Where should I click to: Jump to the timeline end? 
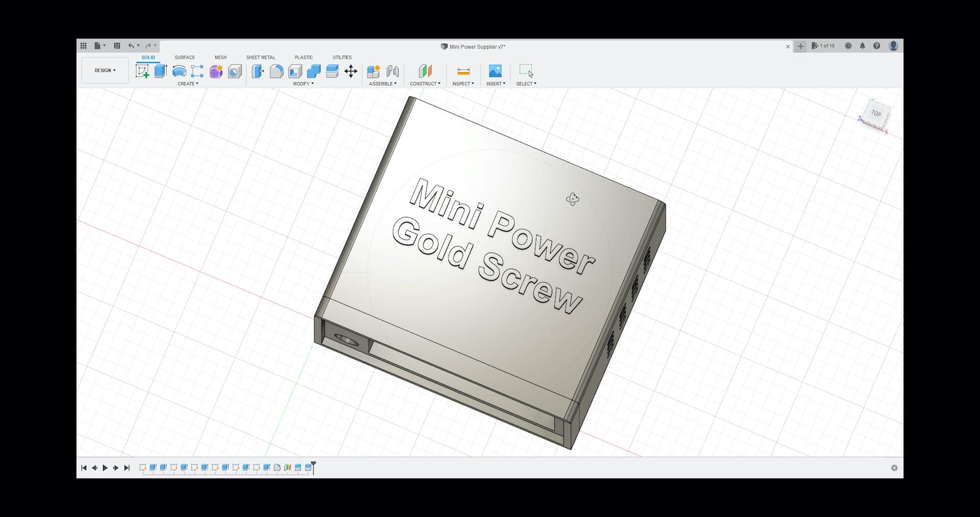(x=127, y=468)
